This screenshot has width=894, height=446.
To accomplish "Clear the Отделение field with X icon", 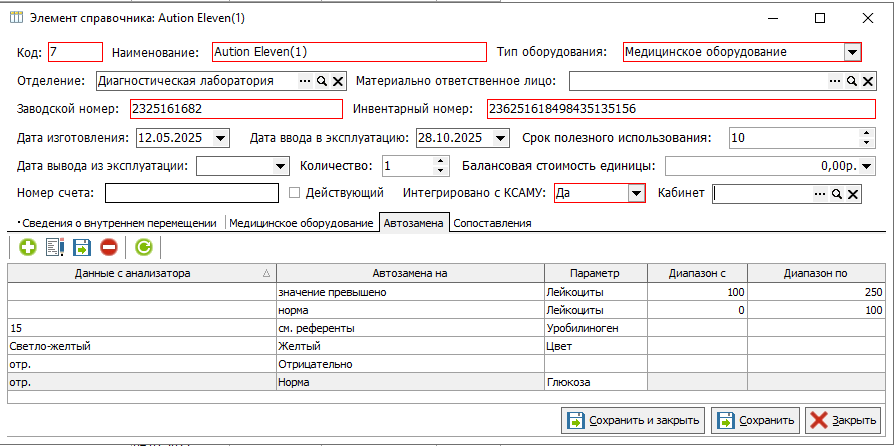I will click(338, 82).
